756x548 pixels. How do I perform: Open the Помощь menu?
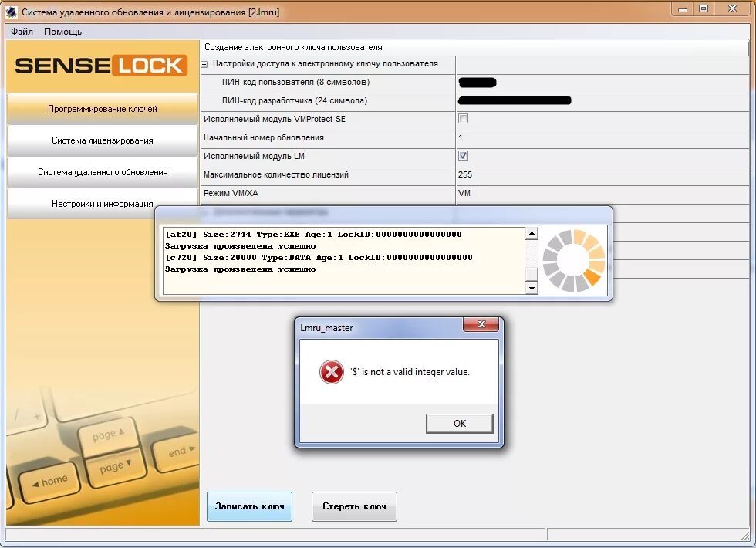[x=62, y=32]
